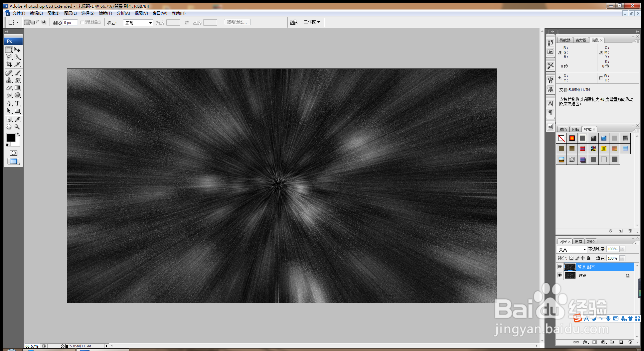The width and height of the screenshot is (644, 351).
Task: Enable add-to-selection mode
Action: tap(33, 22)
